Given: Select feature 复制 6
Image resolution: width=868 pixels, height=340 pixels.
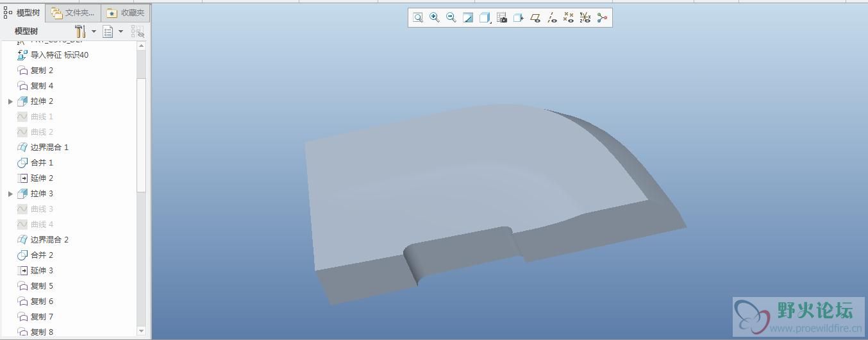Looking at the screenshot, I should [x=42, y=302].
